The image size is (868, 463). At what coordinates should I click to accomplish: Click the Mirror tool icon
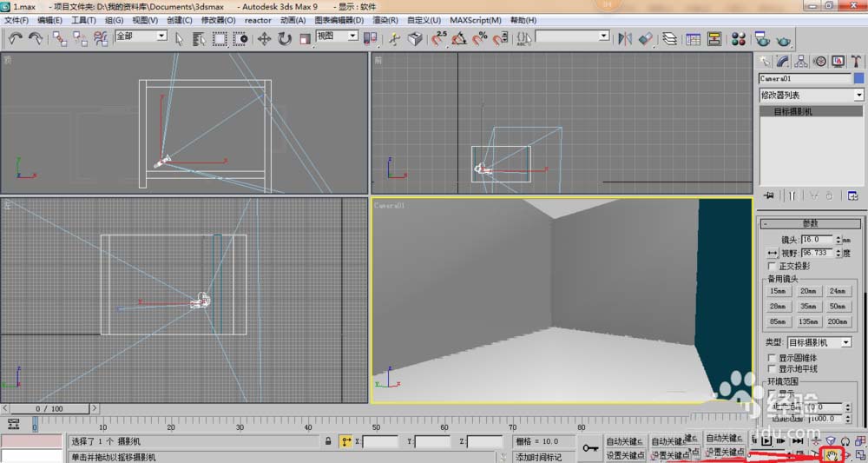tap(625, 38)
